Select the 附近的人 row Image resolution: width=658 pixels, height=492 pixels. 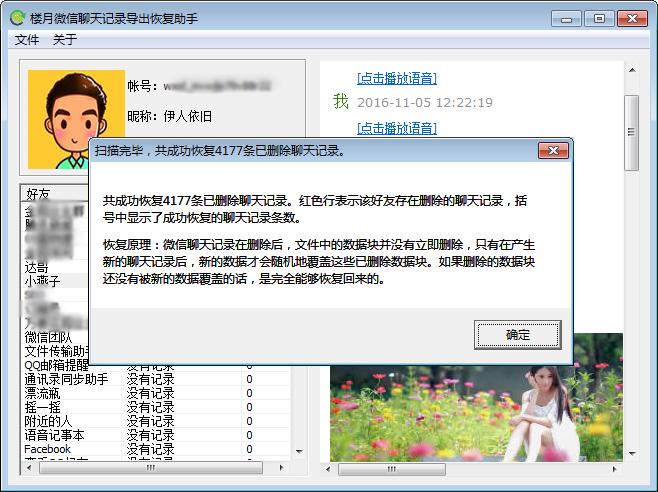point(155,421)
